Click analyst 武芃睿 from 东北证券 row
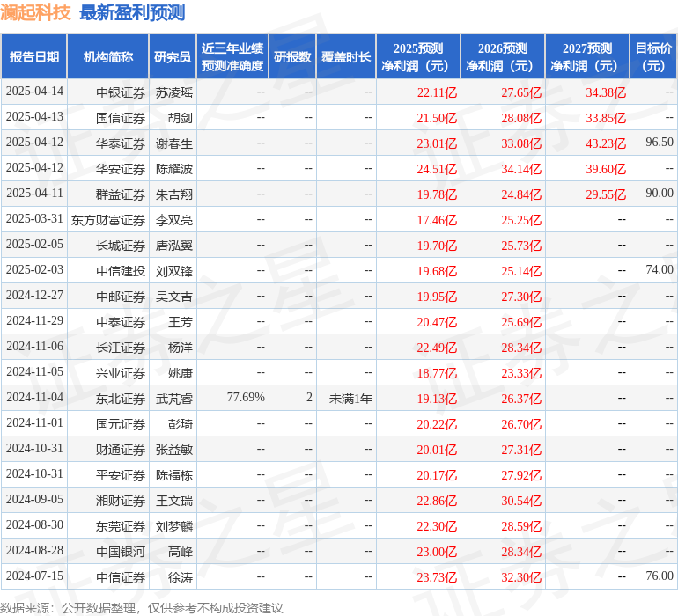678x616 pixels. click(x=174, y=399)
